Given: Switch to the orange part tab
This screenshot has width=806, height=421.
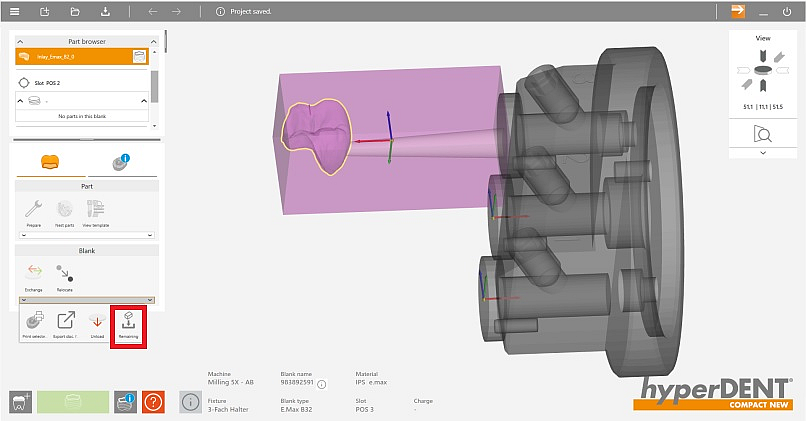Looking at the screenshot, I should tap(48, 161).
